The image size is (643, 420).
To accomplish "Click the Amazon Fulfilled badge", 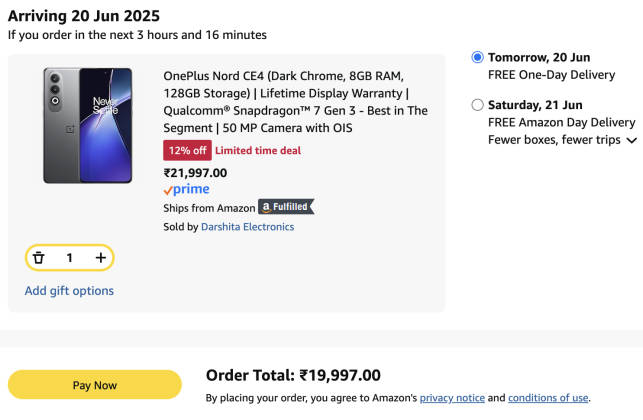I will [x=286, y=207].
